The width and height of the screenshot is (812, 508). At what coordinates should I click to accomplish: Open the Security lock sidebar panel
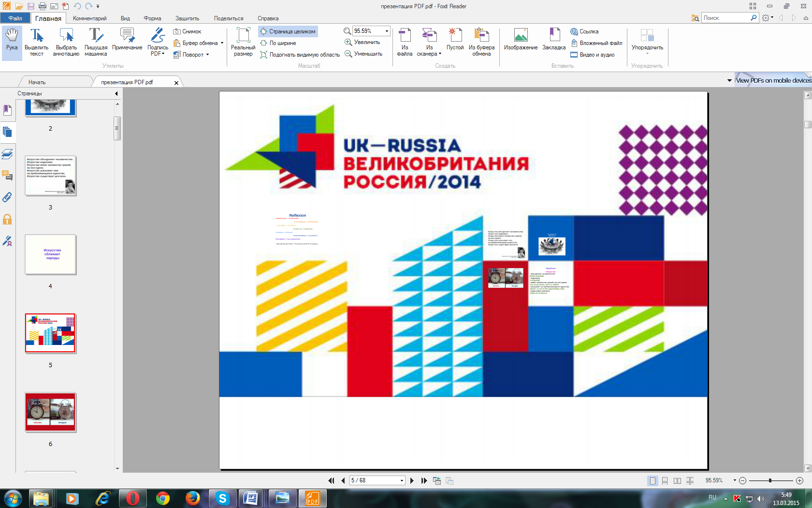(7, 219)
